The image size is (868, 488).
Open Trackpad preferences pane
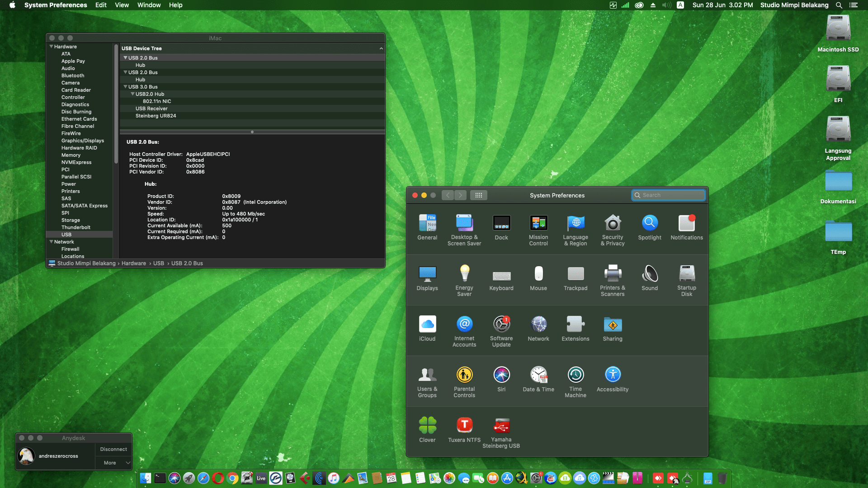(576, 278)
